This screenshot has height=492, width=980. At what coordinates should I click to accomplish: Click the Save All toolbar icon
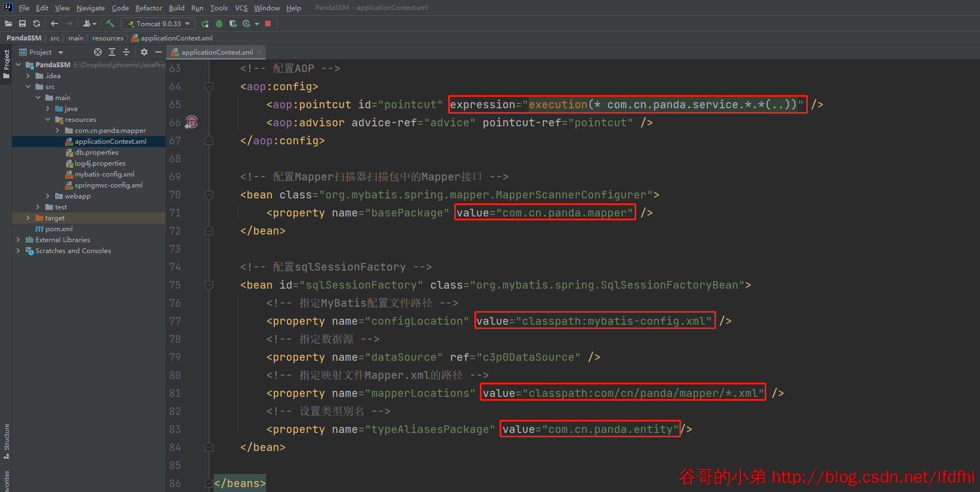point(22,24)
